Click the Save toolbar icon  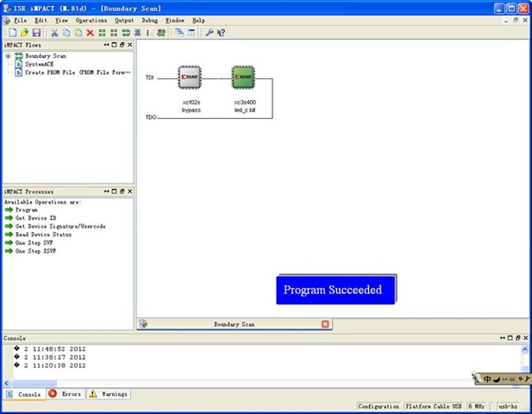[x=36, y=32]
